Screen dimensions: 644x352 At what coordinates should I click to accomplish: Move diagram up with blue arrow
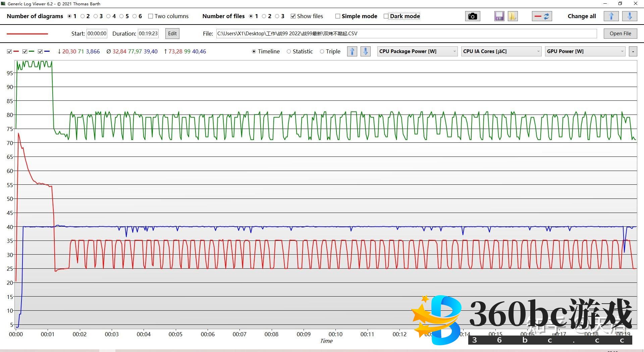click(x=352, y=51)
